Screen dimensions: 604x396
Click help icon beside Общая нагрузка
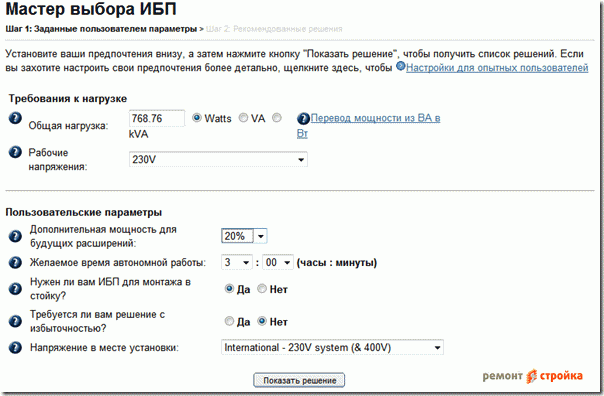tap(15, 118)
